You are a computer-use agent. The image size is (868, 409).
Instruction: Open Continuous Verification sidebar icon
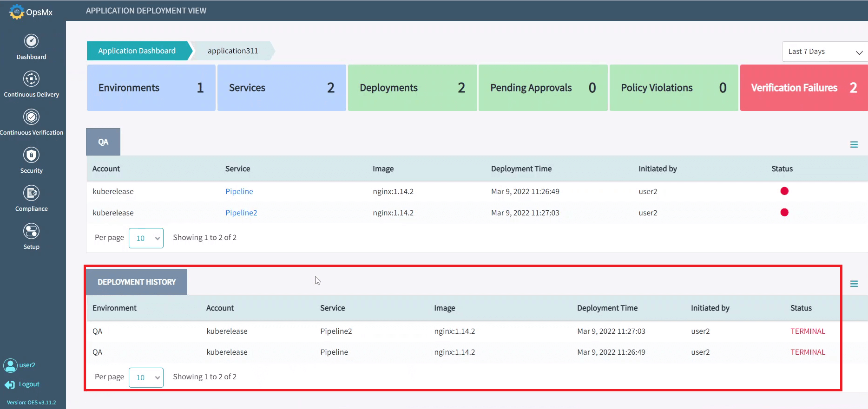[31, 117]
